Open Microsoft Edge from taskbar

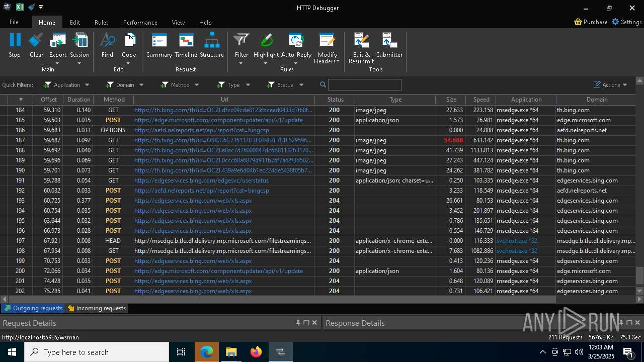coord(207,352)
